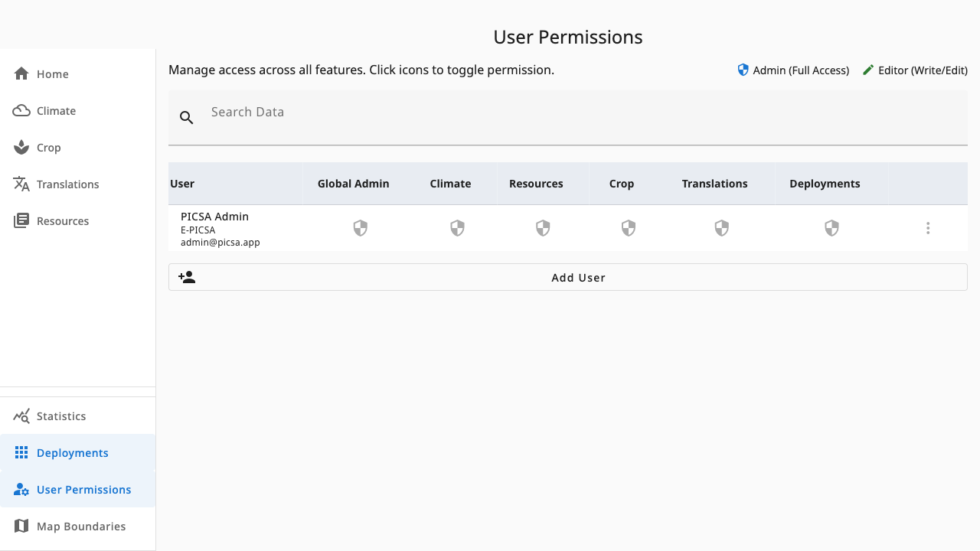
Task: Click the Add User button label
Action: pyautogui.click(x=579, y=278)
